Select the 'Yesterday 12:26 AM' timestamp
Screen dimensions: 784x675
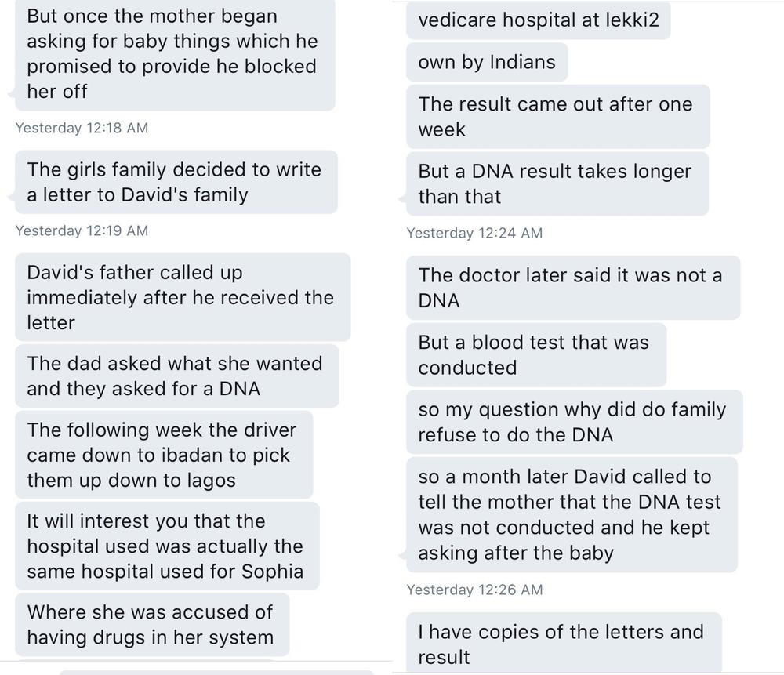coord(474,590)
